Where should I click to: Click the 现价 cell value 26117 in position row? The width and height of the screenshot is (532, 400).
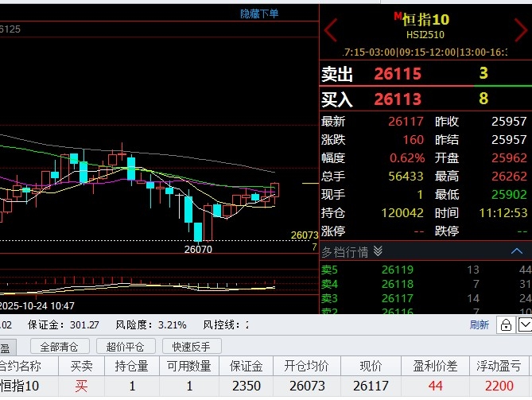[x=371, y=386]
